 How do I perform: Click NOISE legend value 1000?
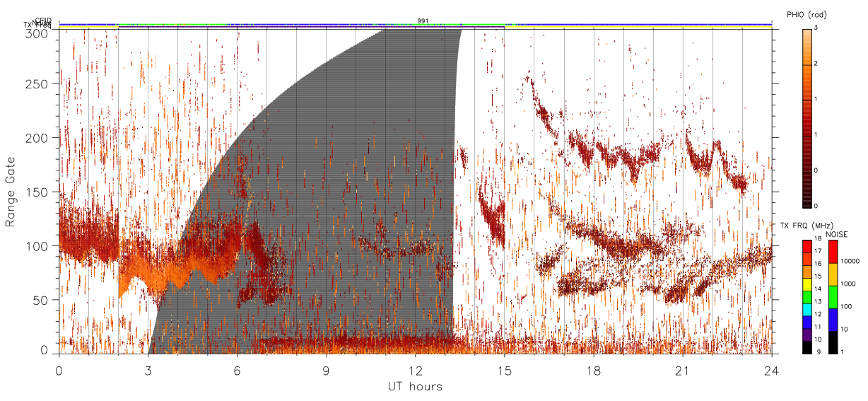click(x=848, y=284)
